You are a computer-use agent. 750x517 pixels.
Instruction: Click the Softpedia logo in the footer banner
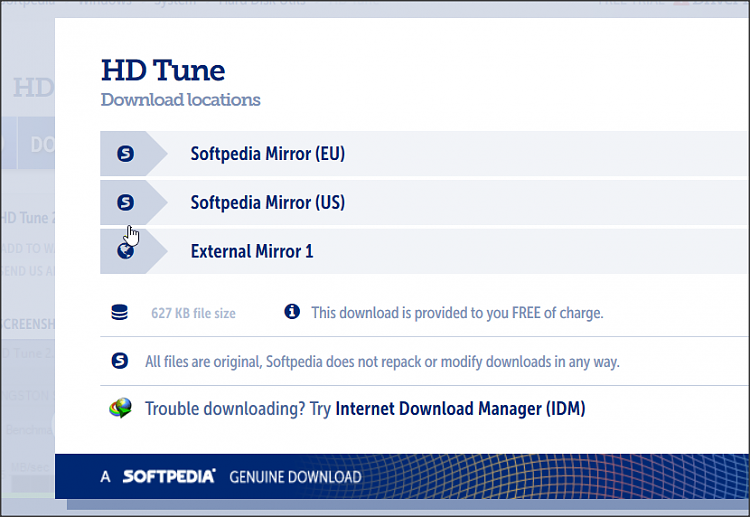(169, 476)
